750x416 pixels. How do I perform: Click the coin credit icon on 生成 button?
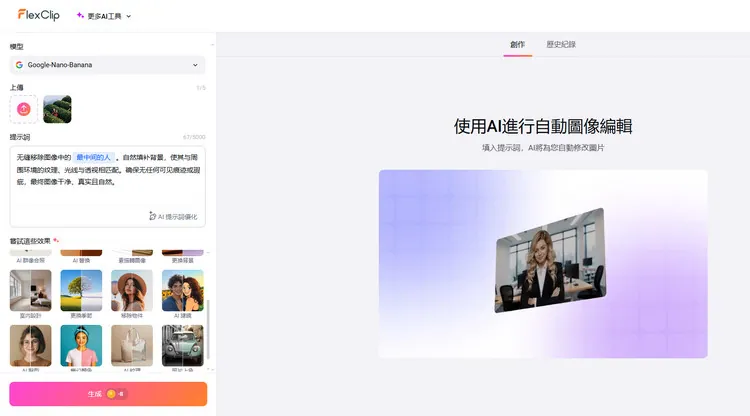coord(111,394)
